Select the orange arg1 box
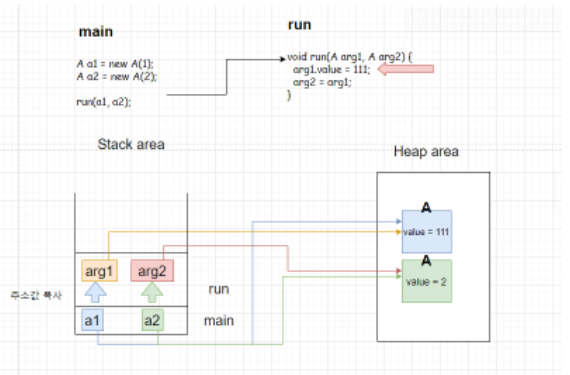Screen dimensions: 570x375 pos(99,271)
